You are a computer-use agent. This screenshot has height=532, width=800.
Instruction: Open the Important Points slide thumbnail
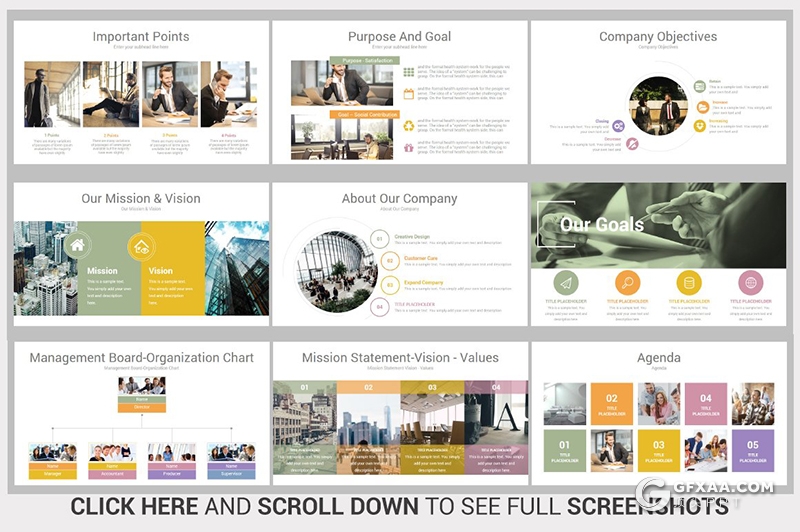click(141, 92)
